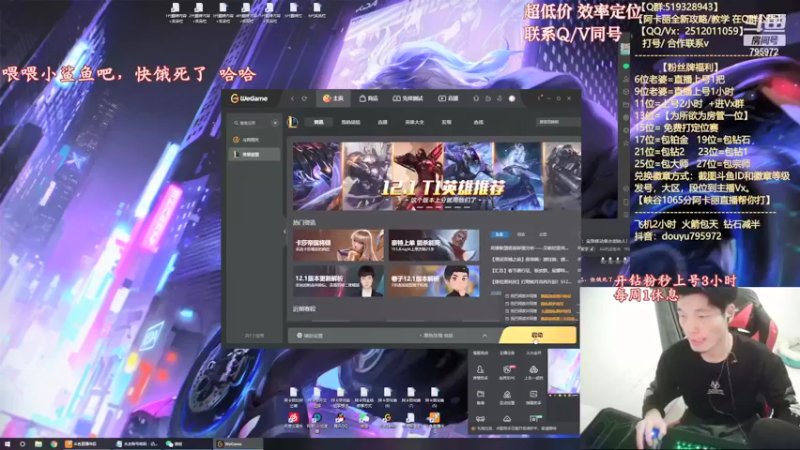Tick the first checkbox in the popup list
The height and width of the screenshot is (450, 800).
(x=507, y=296)
